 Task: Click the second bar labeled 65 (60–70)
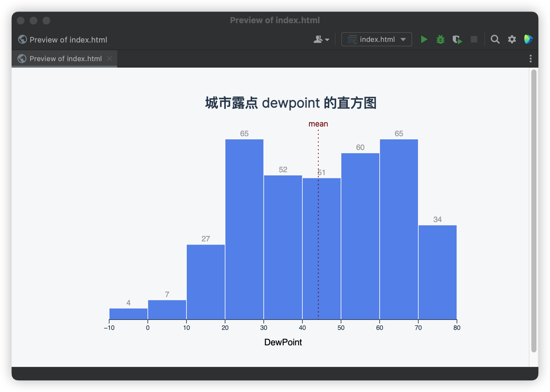pyautogui.click(x=399, y=229)
